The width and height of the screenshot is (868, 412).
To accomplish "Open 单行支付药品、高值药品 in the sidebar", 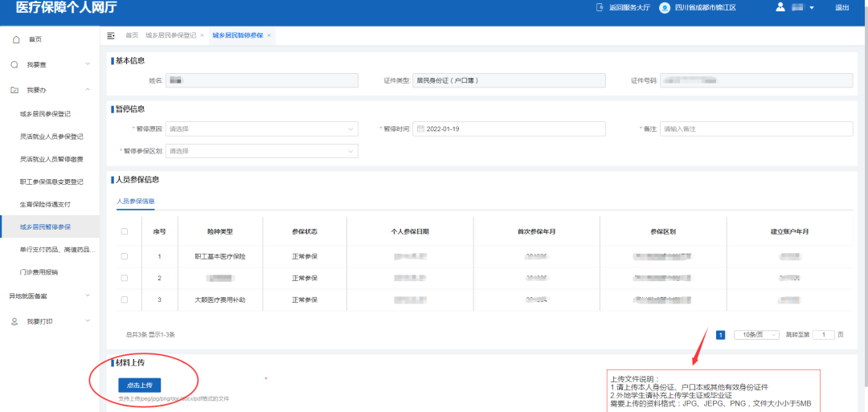I will pos(58,250).
